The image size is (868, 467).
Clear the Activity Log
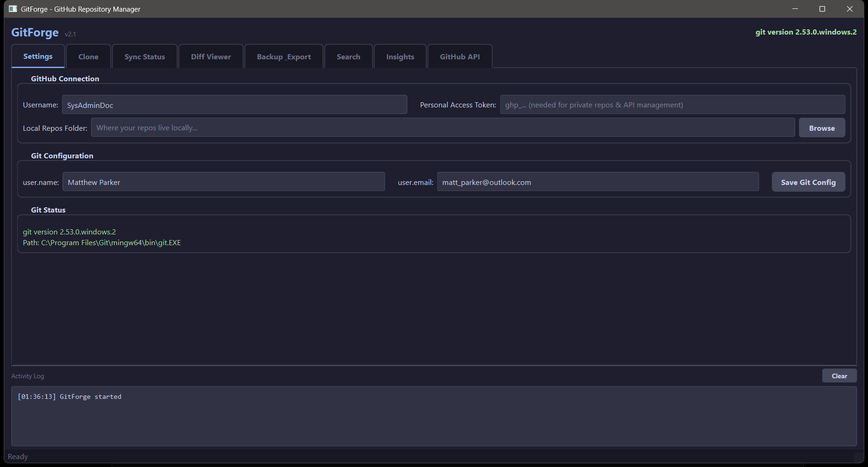(x=839, y=375)
